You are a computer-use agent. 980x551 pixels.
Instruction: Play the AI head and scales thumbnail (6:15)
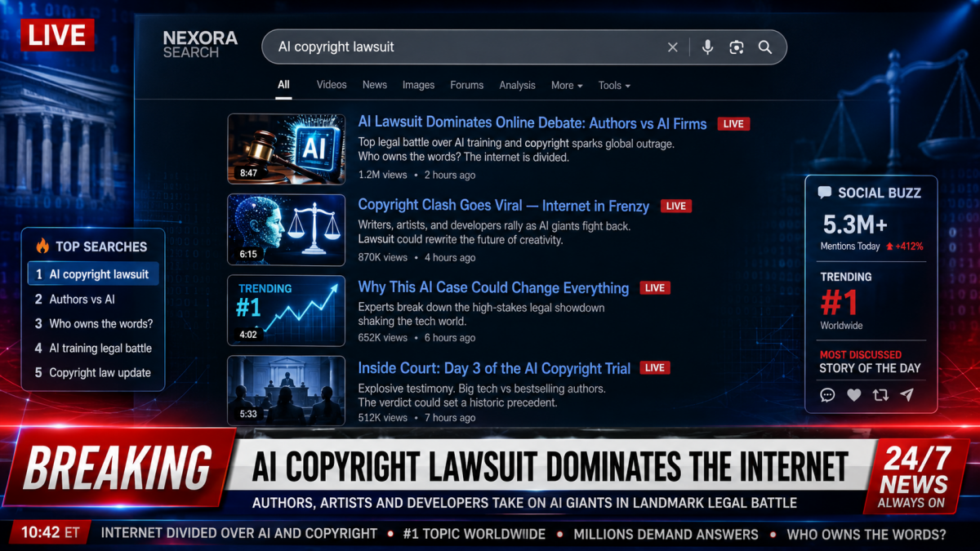click(286, 229)
